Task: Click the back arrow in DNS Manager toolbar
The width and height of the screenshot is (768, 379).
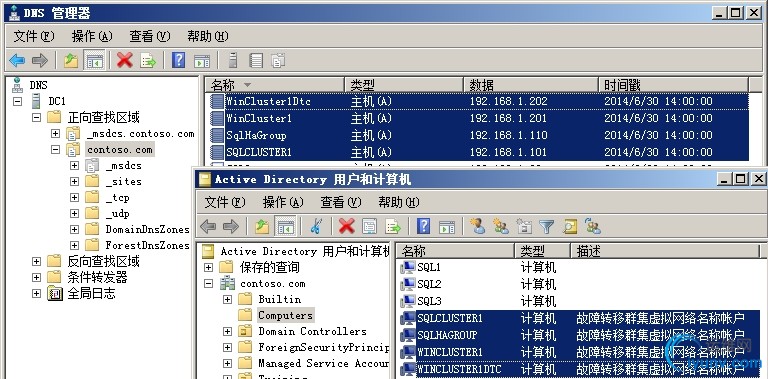Action: pos(17,61)
